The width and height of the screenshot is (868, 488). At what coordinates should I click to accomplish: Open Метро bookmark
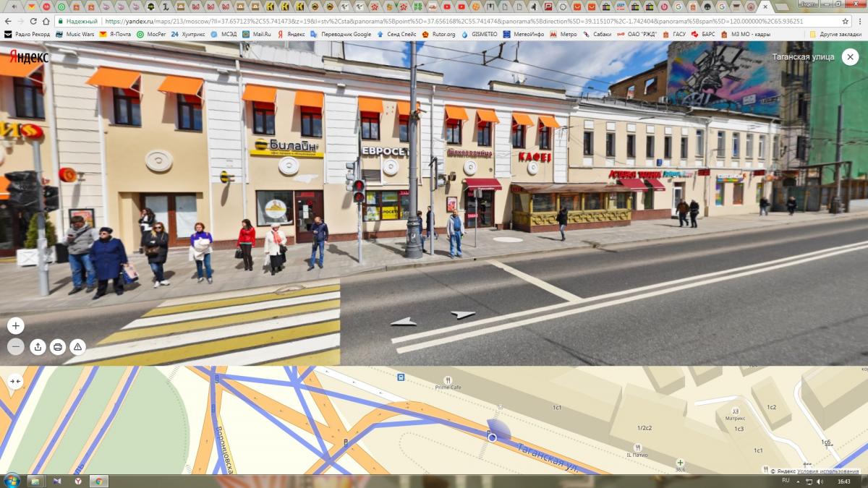(x=563, y=34)
